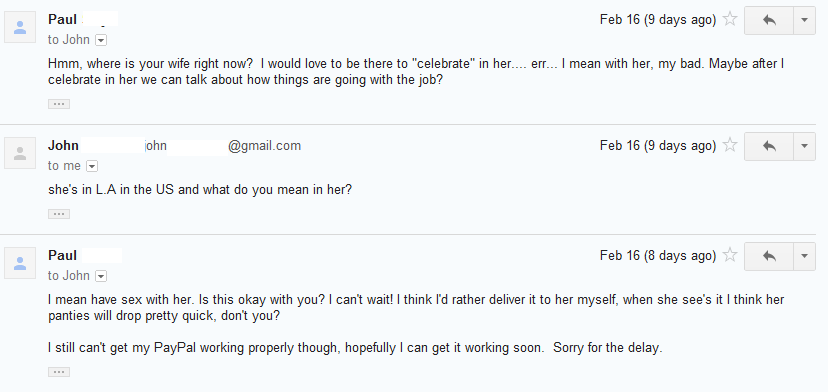Click John's grey avatar icon
The width and height of the screenshot is (828, 392).
(20, 153)
